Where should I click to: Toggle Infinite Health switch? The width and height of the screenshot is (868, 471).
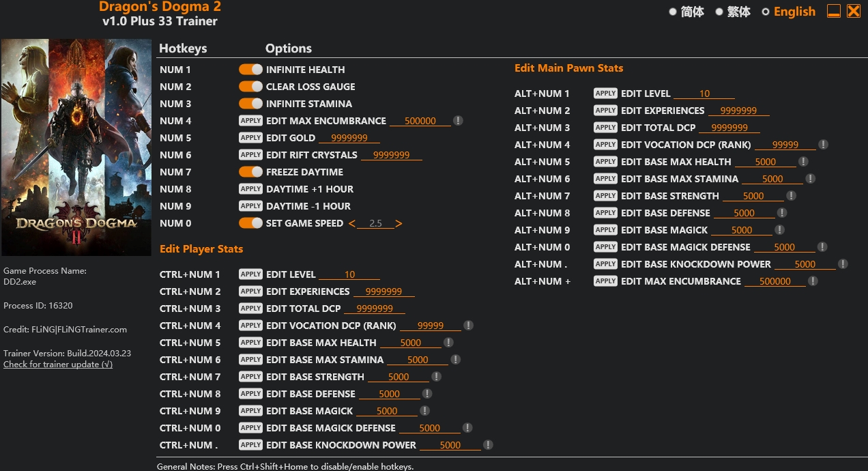250,70
